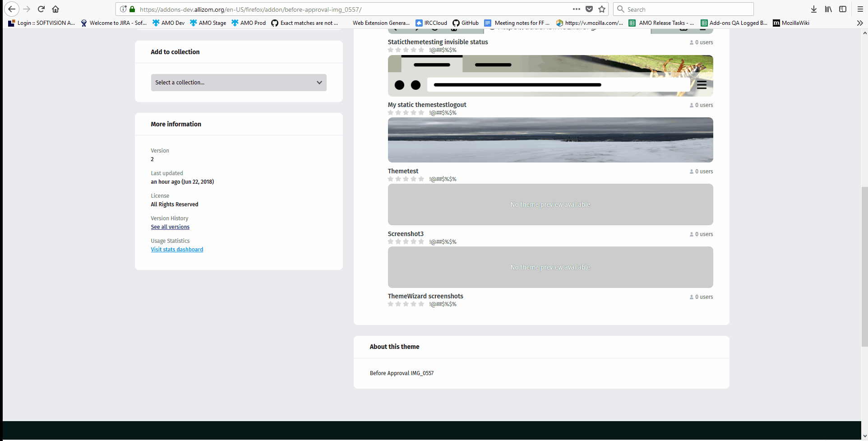The width and height of the screenshot is (868, 441).
Task: Open the Visit stats dashboard link
Action: 176,249
